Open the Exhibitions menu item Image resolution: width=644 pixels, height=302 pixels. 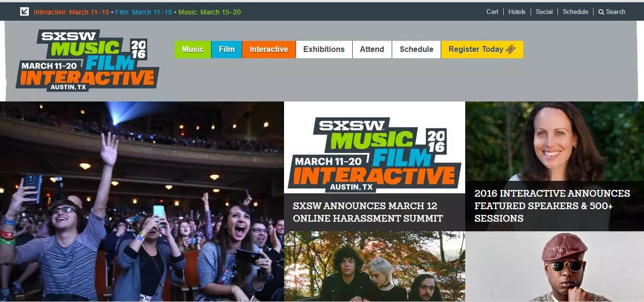click(324, 50)
